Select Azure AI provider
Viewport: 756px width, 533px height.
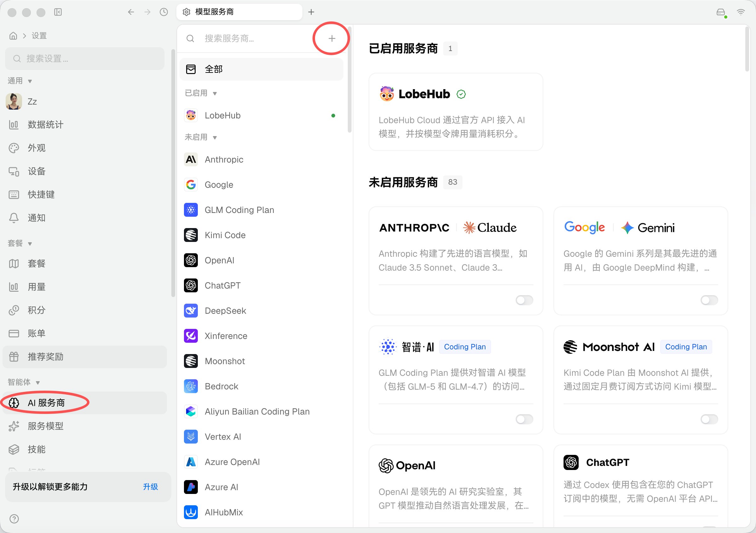pos(261,487)
